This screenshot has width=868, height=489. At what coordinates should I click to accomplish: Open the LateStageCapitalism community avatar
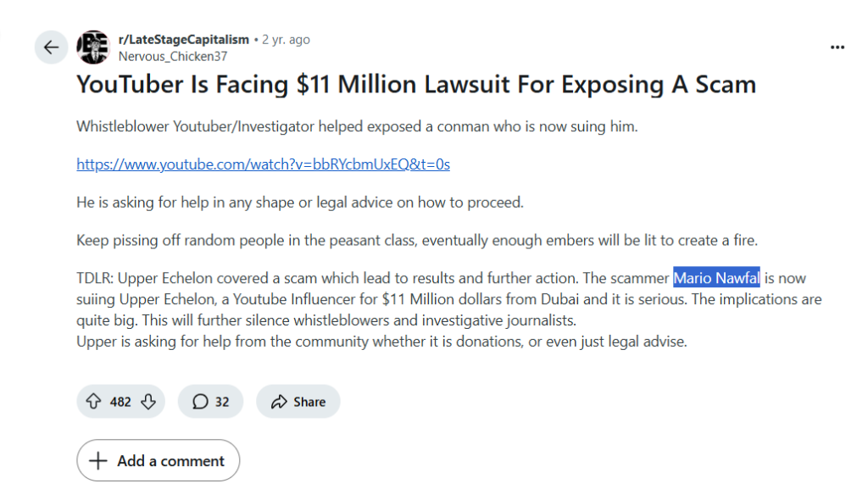click(x=93, y=47)
